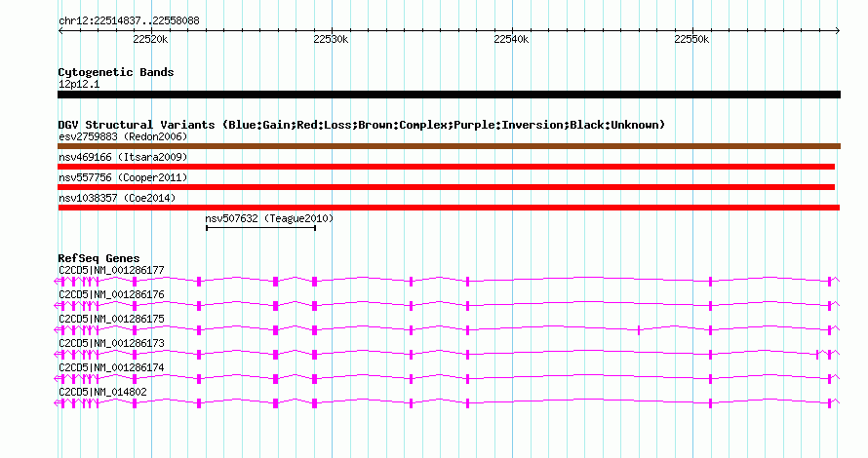Click the C2CD5|NM_001286175 transcript label

tap(111, 320)
